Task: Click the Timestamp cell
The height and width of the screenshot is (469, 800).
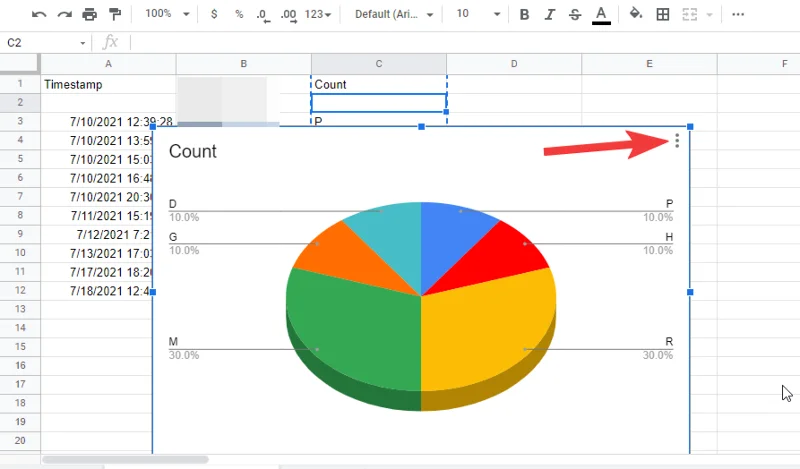Action: click(x=108, y=84)
